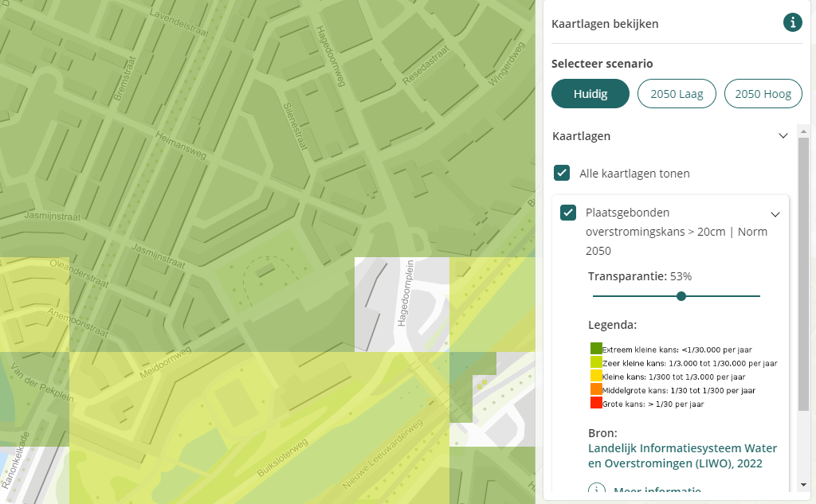Click the Resedastraat street label
The image size is (816, 504).
coord(426,65)
